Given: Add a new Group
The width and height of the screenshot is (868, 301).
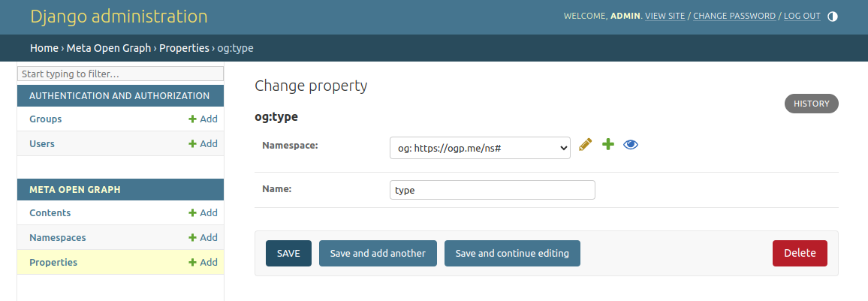Looking at the screenshot, I should pos(203,119).
